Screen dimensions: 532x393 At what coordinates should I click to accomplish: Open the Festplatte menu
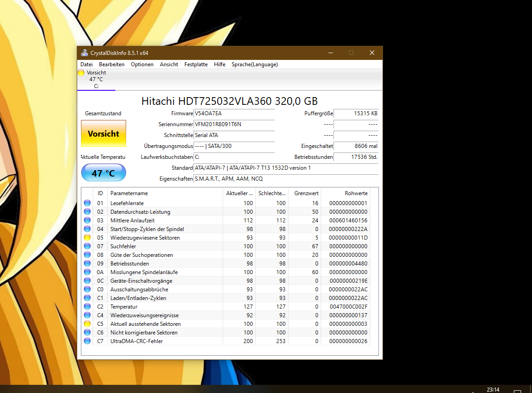pyautogui.click(x=196, y=64)
